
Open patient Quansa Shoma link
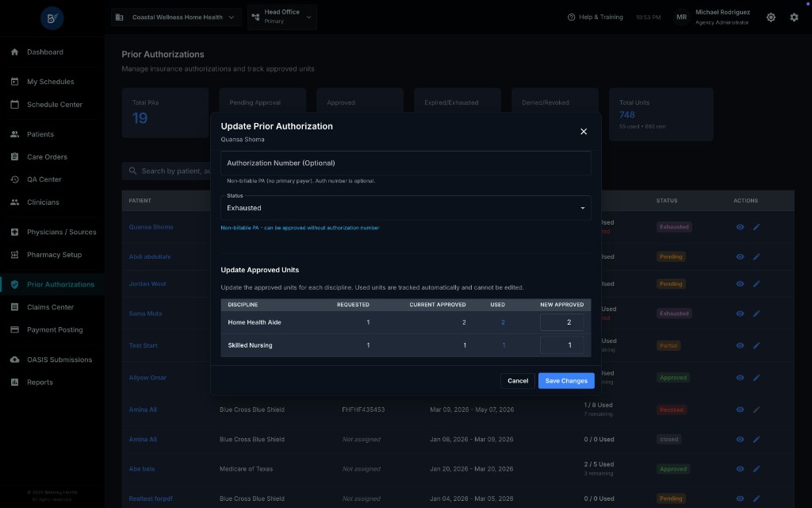[x=151, y=227]
